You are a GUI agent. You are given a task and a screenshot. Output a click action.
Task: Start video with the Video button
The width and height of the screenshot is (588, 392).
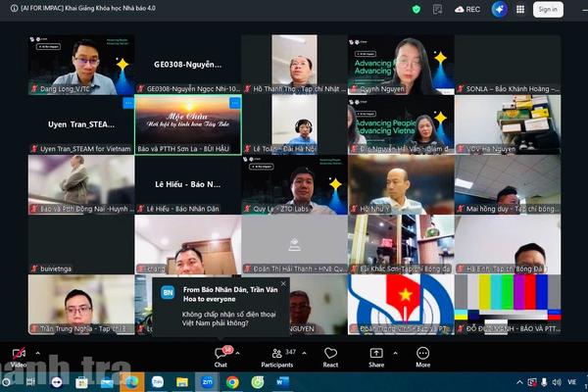[x=19, y=358]
